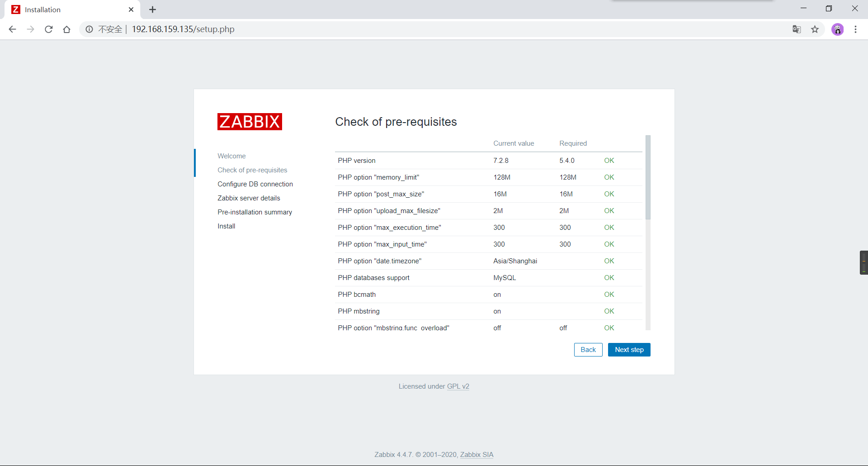The image size is (868, 466).
Task: Open the Chrome three-dot menu
Action: pos(855,29)
